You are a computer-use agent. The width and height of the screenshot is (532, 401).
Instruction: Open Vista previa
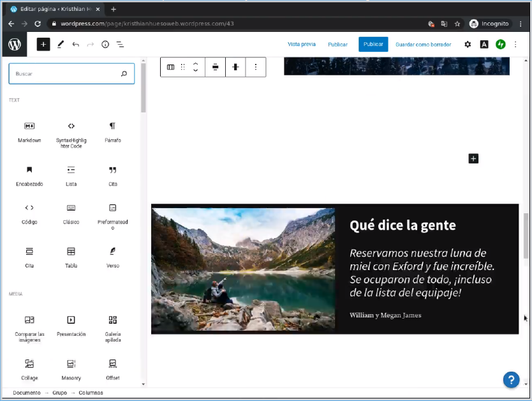302,44
